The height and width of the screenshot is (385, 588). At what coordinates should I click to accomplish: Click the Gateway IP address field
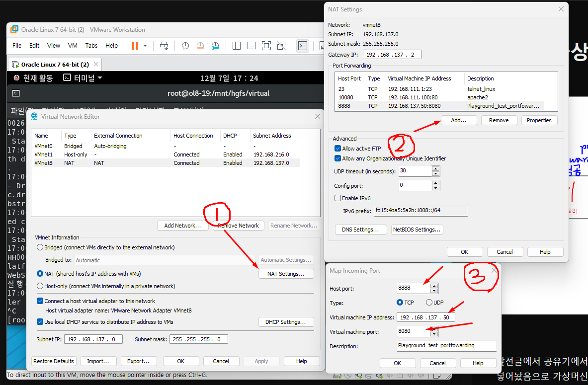(392, 55)
